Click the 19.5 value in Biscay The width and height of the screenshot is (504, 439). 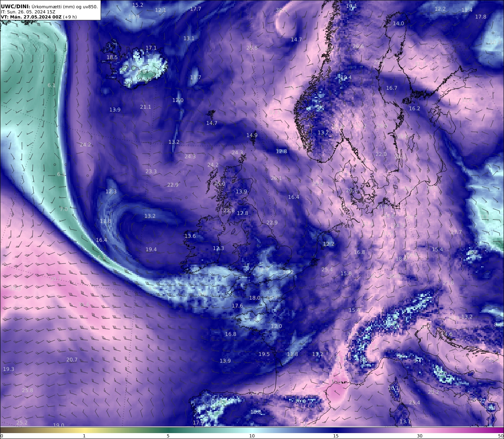pos(264,354)
